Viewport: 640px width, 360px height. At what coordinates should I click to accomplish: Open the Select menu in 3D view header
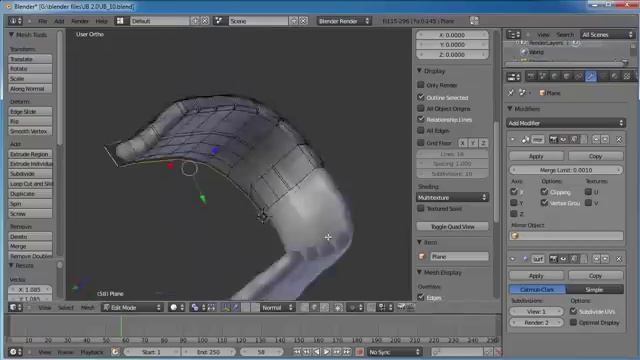[x=65, y=307]
